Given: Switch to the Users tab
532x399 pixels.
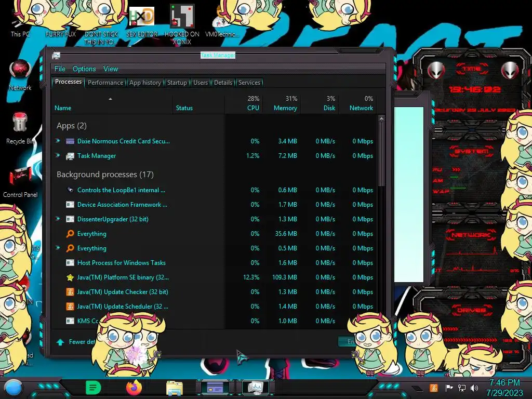Looking at the screenshot, I should pyautogui.click(x=201, y=83).
